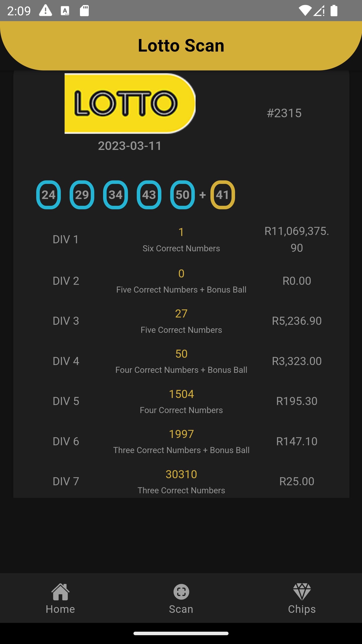Select the blue ball numbered 43

coord(149,195)
